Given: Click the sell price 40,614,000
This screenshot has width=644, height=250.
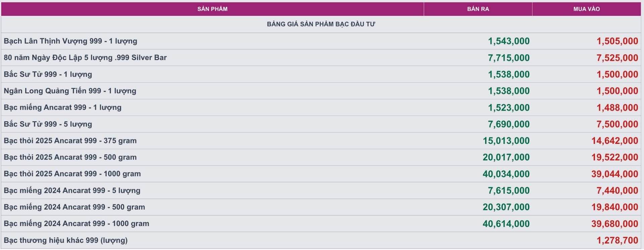Looking at the screenshot, I should pyautogui.click(x=506, y=224).
